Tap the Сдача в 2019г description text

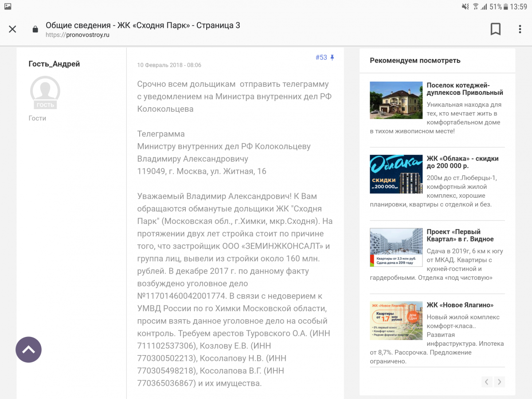(437, 264)
